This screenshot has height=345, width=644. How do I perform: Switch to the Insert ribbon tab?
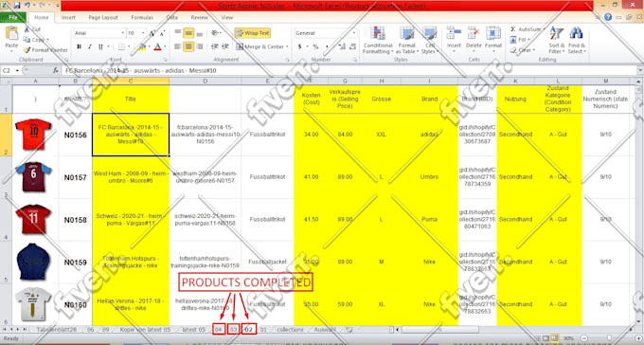tap(68, 18)
